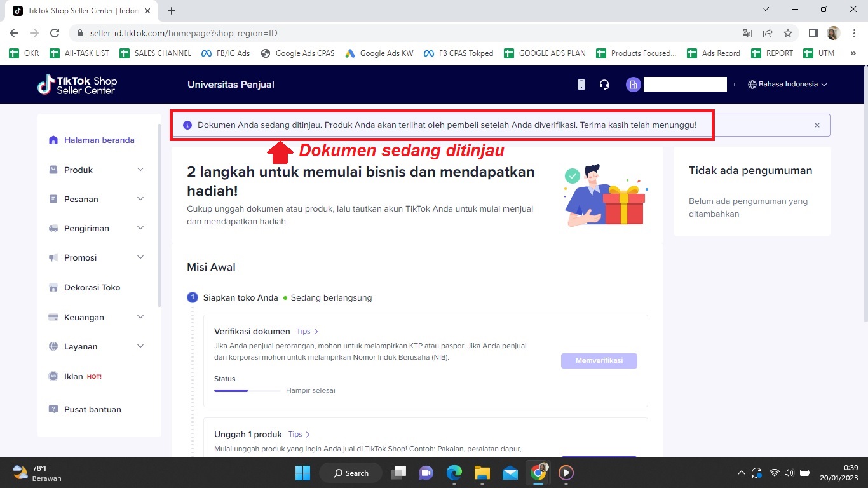Open Universitas Penjual in header
Screen dimensions: 868x488
click(231, 85)
